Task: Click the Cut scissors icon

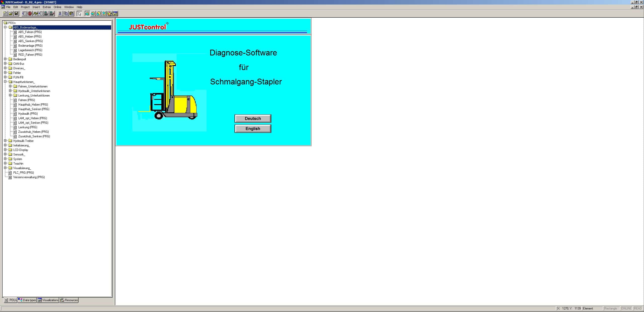Action: click(x=60, y=14)
